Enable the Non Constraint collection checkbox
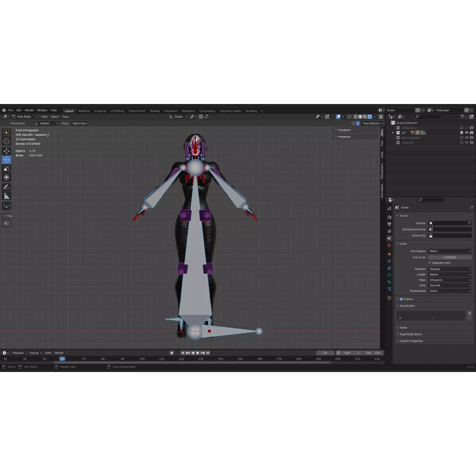The image size is (476, 476). tap(462, 138)
